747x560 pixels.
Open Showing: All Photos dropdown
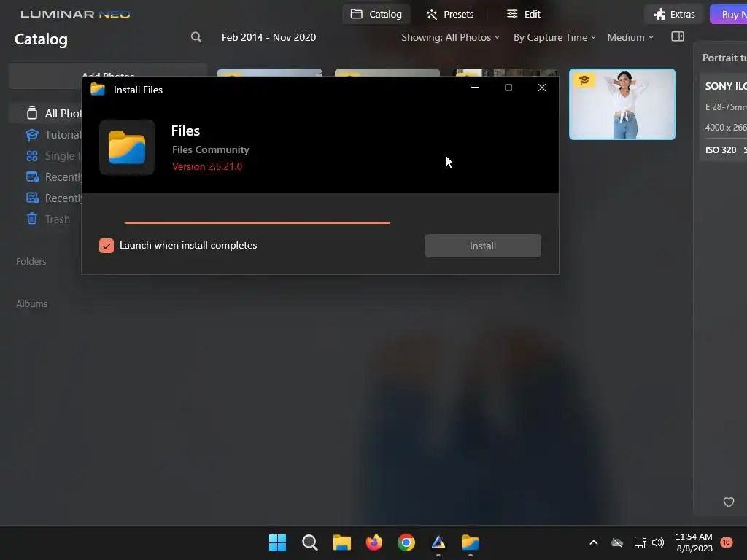(x=450, y=37)
